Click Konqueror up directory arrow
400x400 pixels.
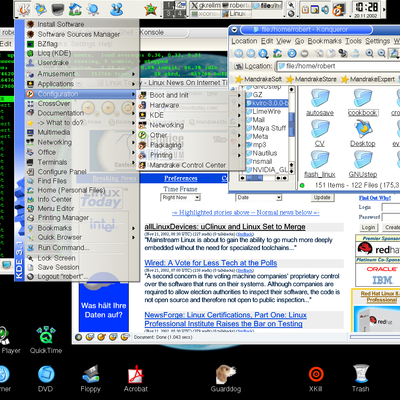pos(263,53)
